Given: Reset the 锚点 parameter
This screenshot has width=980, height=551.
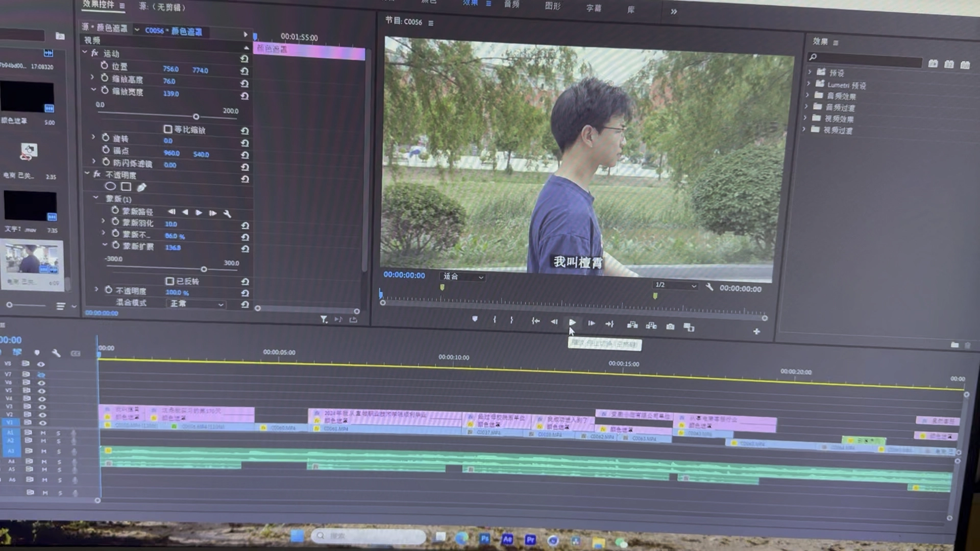Looking at the screenshot, I should coord(244,155).
